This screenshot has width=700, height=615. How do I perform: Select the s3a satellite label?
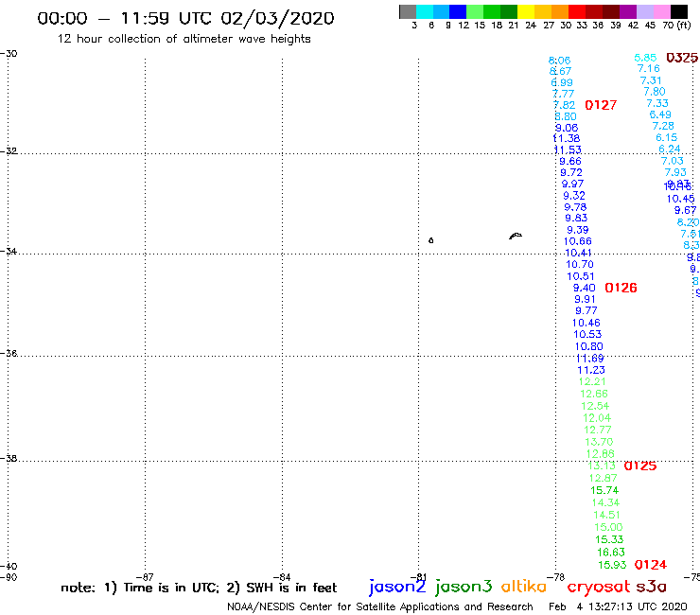coord(651,587)
